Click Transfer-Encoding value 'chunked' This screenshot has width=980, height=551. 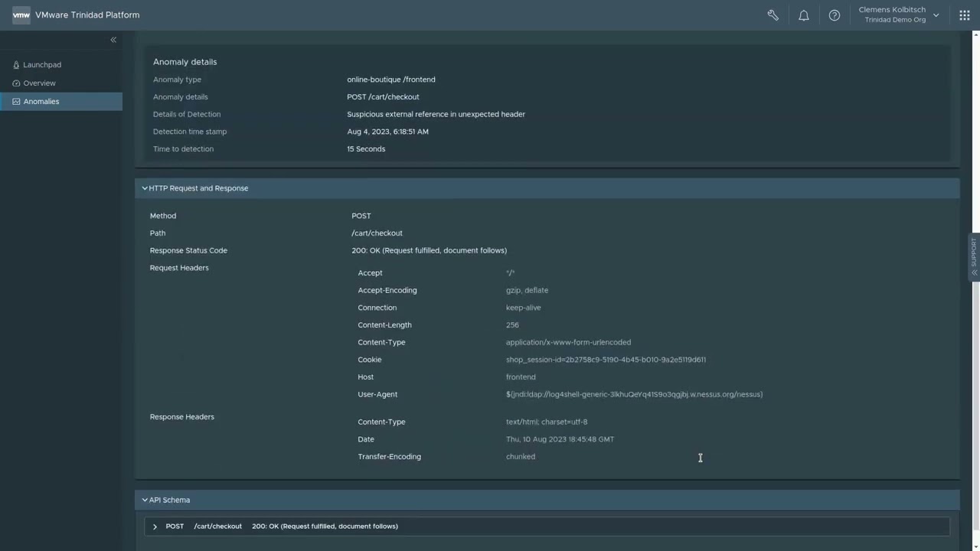[521, 457]
